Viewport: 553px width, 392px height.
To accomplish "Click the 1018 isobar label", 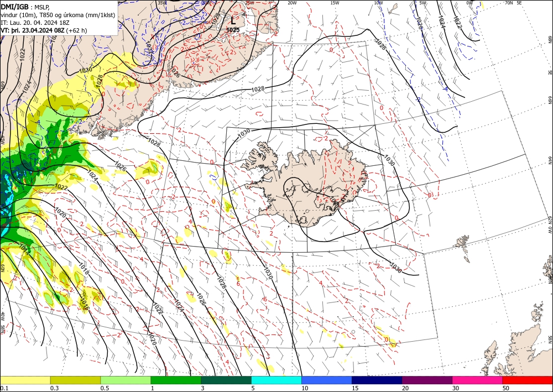I will [84, 269].
